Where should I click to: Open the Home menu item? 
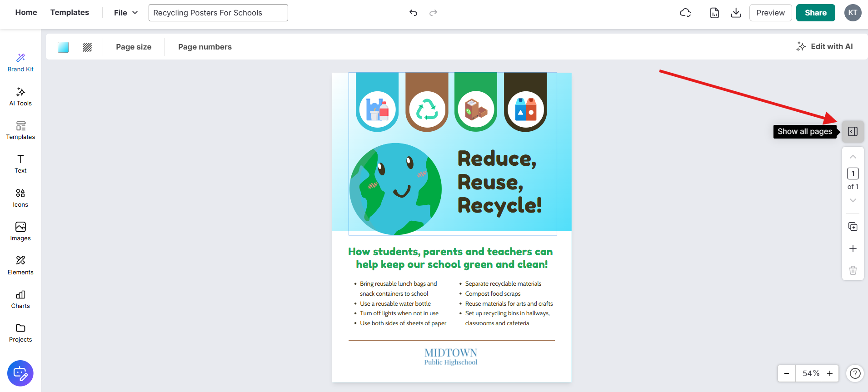tap(26, 12)
